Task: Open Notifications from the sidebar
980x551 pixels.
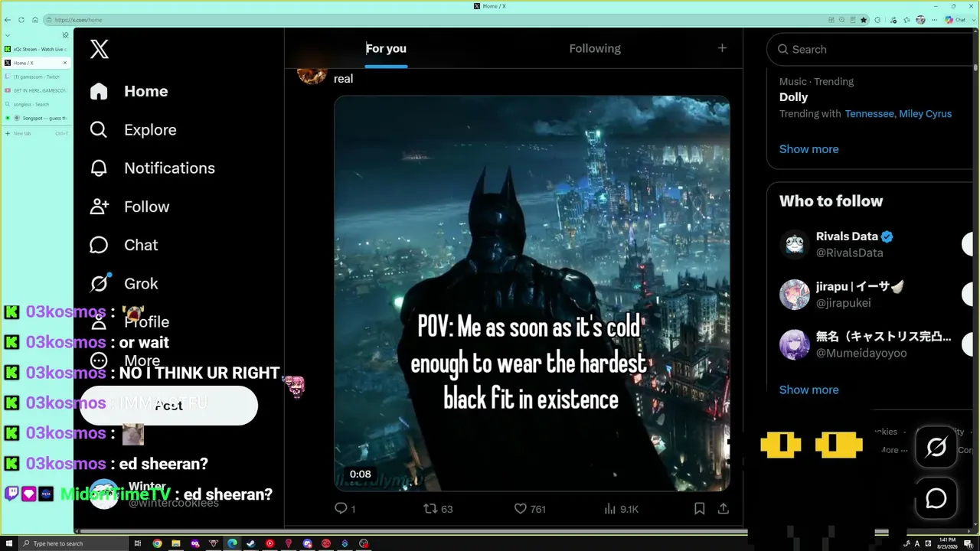Action: coord(152,168)
